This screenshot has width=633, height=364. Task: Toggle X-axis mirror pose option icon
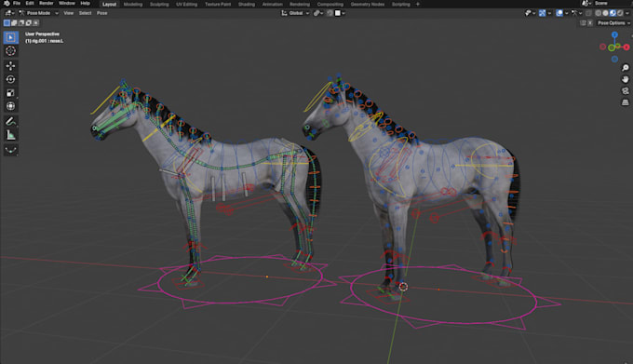[x=590, y=23]
